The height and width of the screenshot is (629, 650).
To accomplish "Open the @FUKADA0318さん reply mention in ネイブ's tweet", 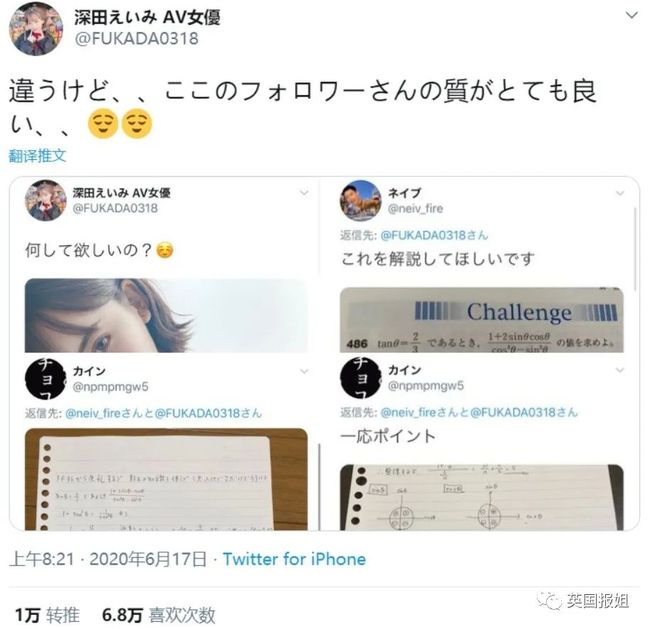I will [434, 236].
